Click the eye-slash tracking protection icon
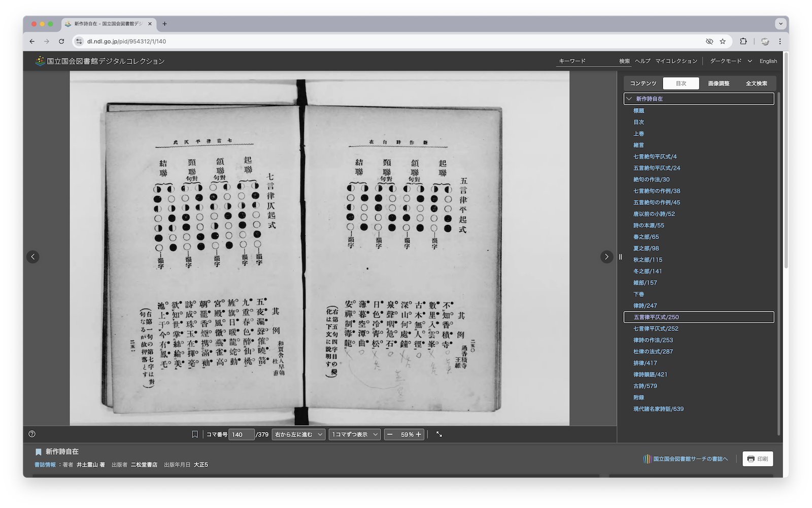 (709, 42)
